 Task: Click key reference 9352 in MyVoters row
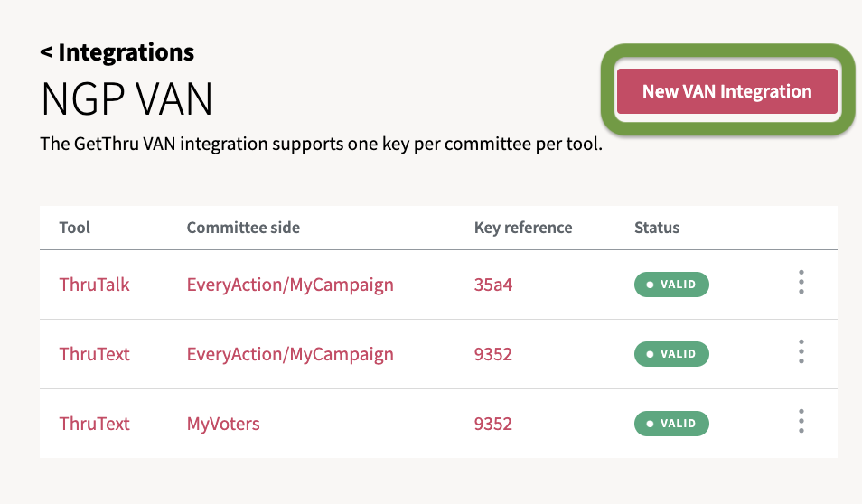coord(493,424)
